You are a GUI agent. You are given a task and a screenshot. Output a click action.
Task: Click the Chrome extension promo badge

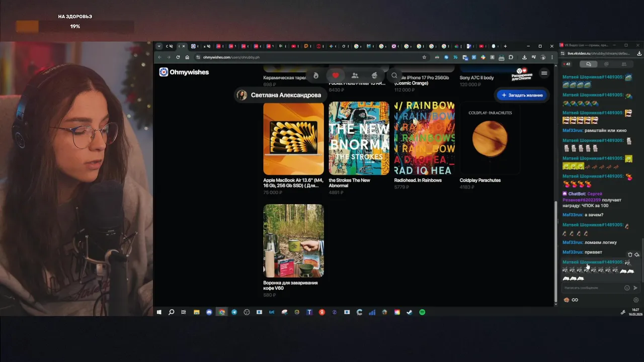522,74
